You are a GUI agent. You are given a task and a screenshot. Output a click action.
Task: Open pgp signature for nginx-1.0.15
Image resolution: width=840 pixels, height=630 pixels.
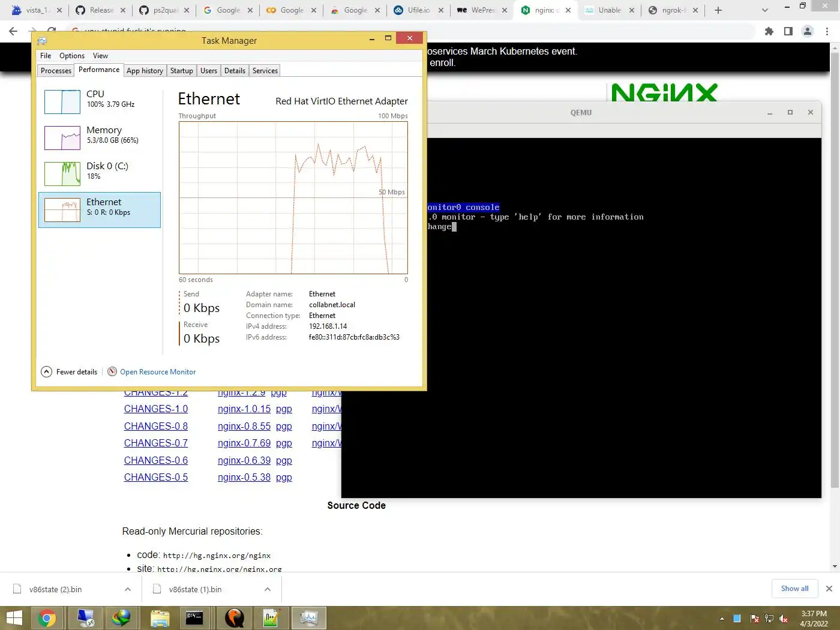(x=284, y=410)
